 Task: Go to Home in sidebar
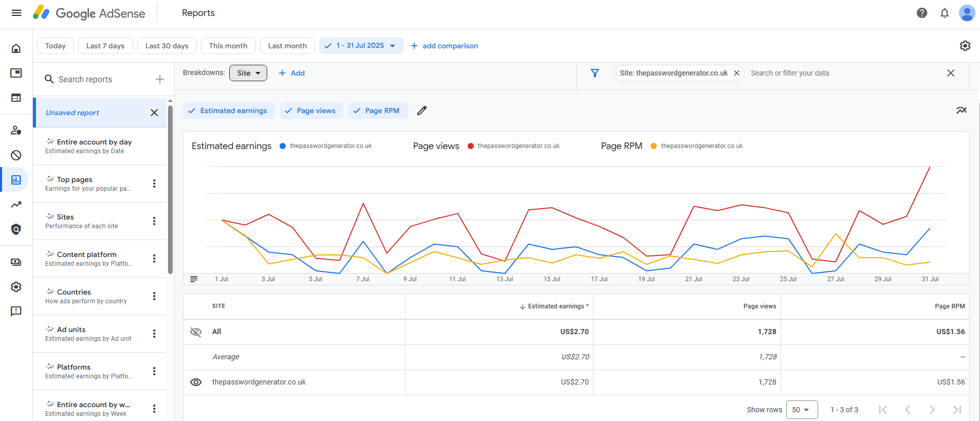point(16,48)
